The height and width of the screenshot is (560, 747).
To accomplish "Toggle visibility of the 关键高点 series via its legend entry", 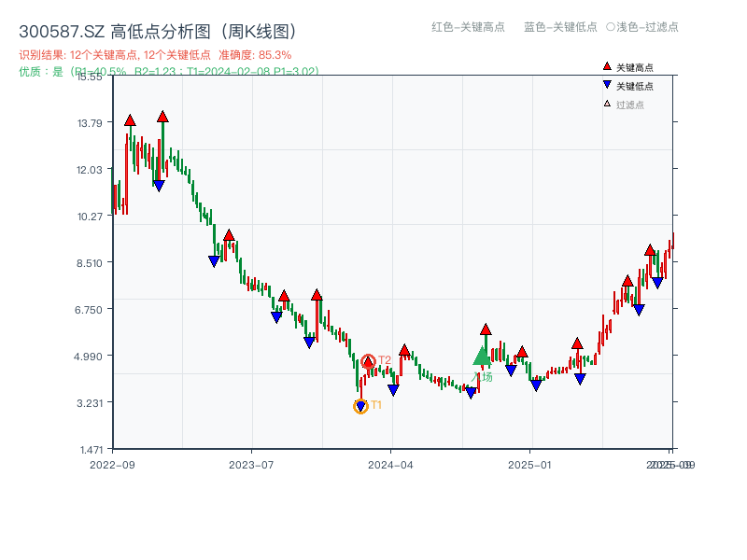I will point(635,66).
